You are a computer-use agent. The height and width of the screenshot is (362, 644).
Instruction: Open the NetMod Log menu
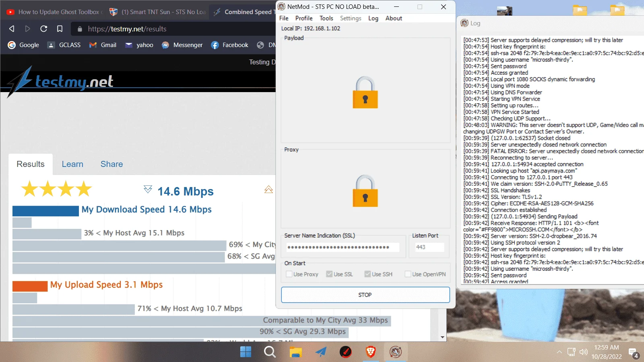coord(373,18)
